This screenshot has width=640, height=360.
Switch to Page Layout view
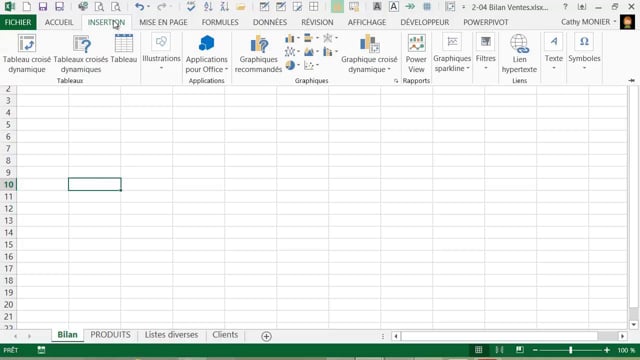coord(499,350)
